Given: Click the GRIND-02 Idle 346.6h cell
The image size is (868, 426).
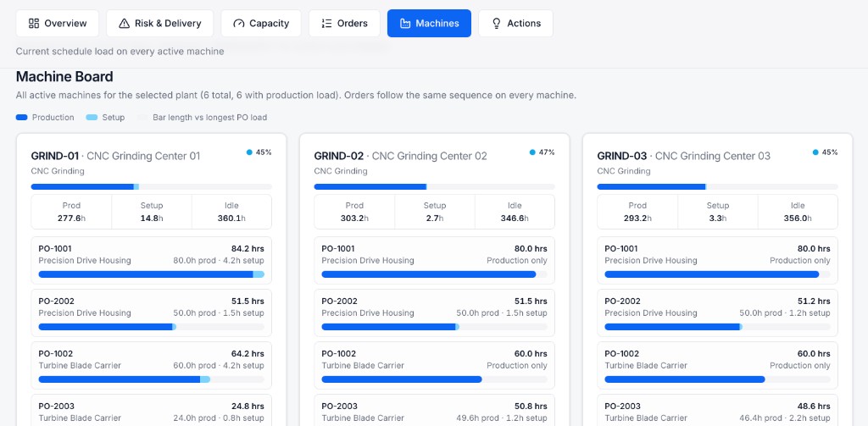Looking at the screenshot, I should (515, 212).
